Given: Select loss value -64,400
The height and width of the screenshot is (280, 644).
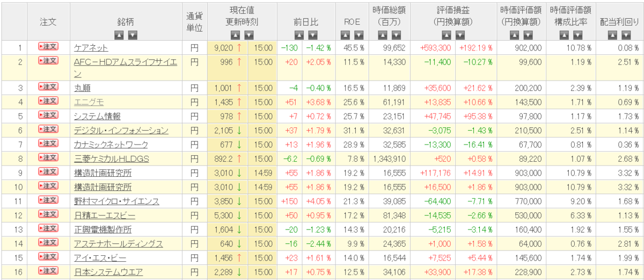Looking at the screenshot, I should coord(437,202).
